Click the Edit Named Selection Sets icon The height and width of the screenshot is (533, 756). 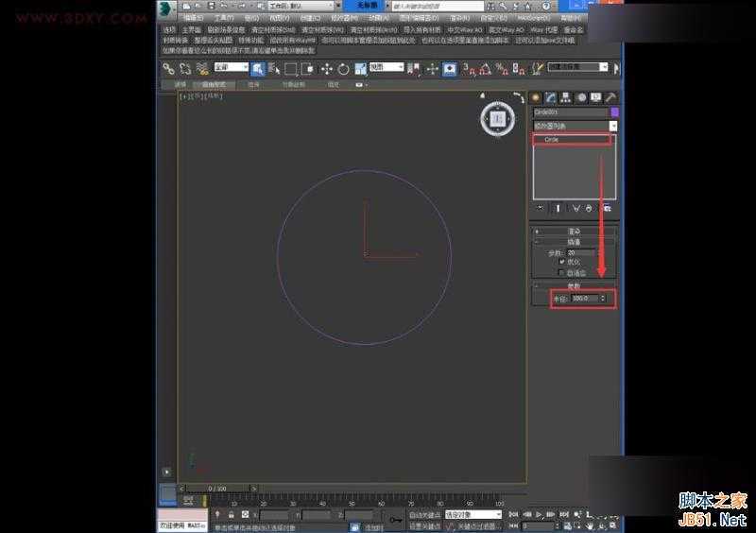coord(537,69)
